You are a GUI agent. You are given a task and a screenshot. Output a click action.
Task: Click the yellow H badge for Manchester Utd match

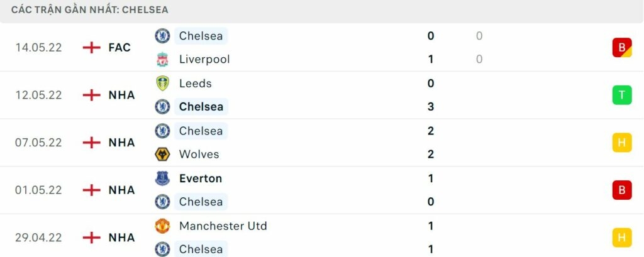coord(621,238)
